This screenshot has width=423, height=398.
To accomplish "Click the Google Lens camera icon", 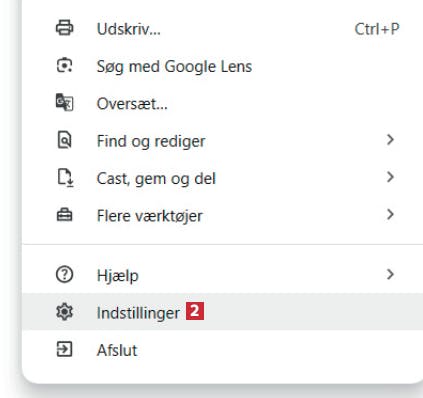I will tap(64, 65).
